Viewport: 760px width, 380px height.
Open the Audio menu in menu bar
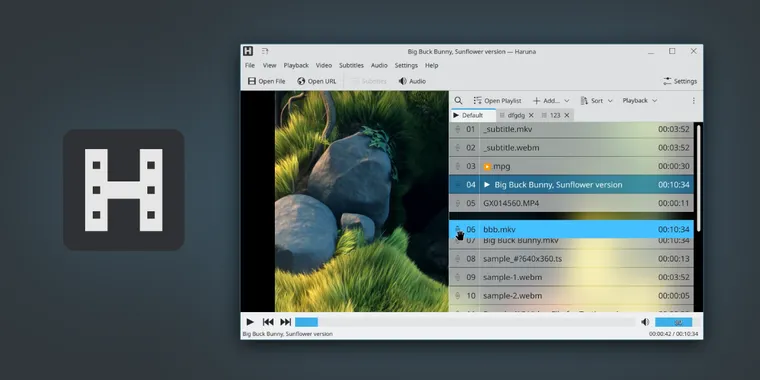tap(379, 65)
